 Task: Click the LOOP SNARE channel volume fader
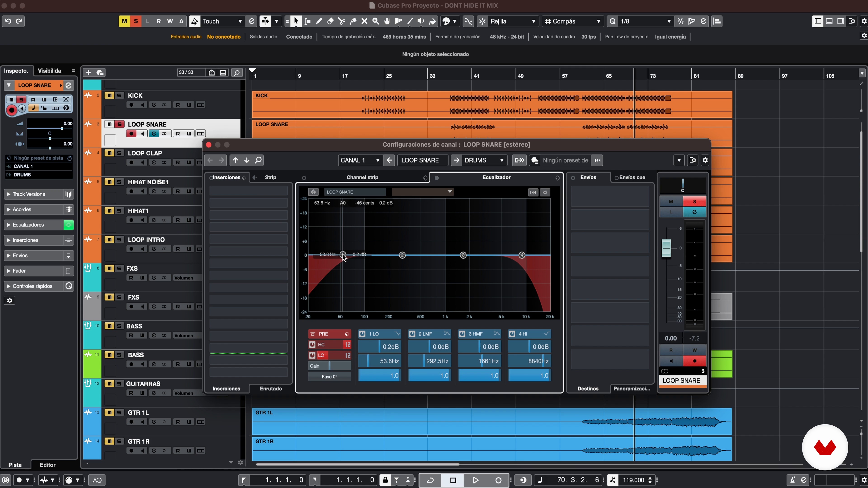(x=666, y=248)
